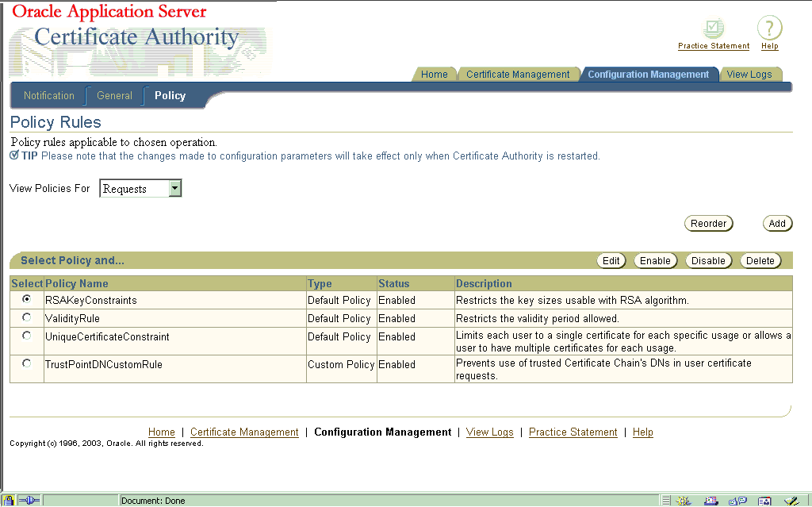Open the Certificate Management tab
The height and width of the screenshot is (507, 812).
coord(518,74)
